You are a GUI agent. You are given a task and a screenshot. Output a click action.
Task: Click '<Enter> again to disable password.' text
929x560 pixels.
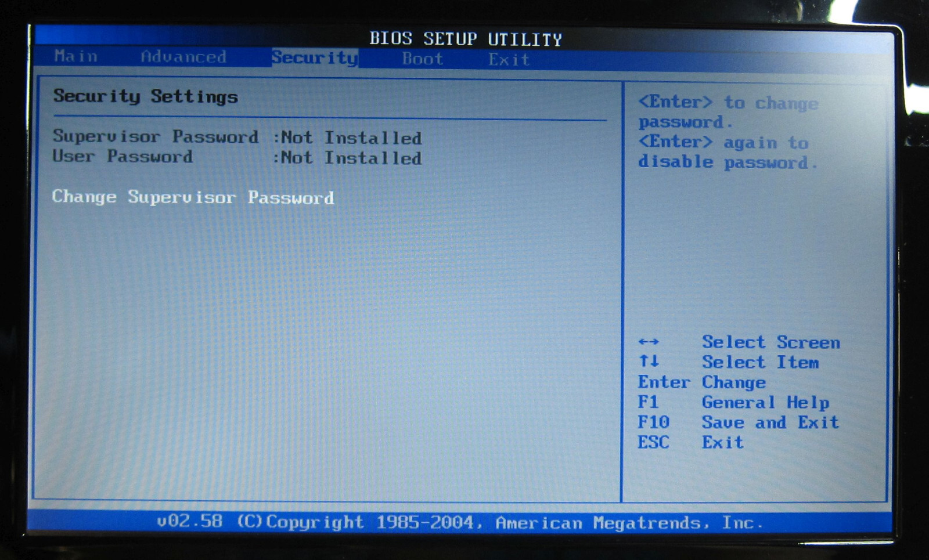[728, 152]
